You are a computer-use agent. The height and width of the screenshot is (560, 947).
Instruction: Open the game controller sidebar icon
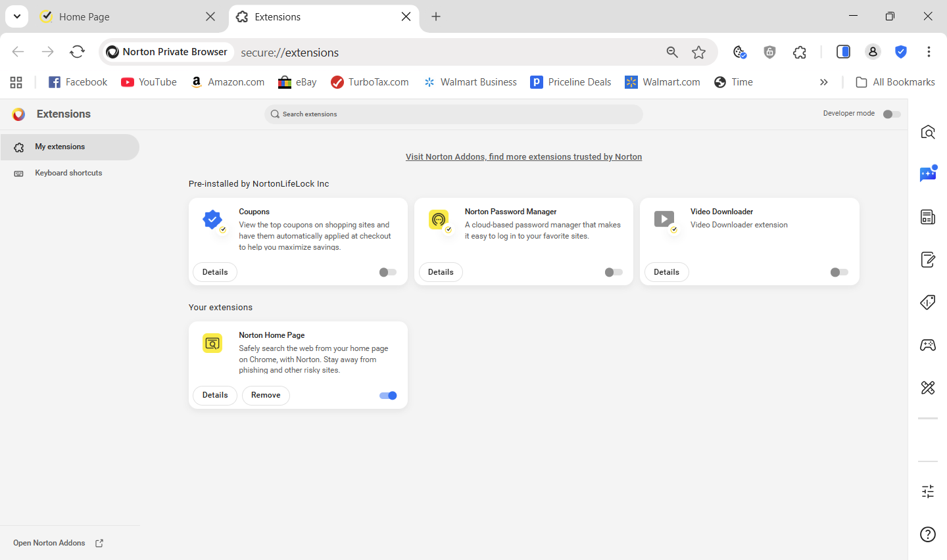click(928, 345)
